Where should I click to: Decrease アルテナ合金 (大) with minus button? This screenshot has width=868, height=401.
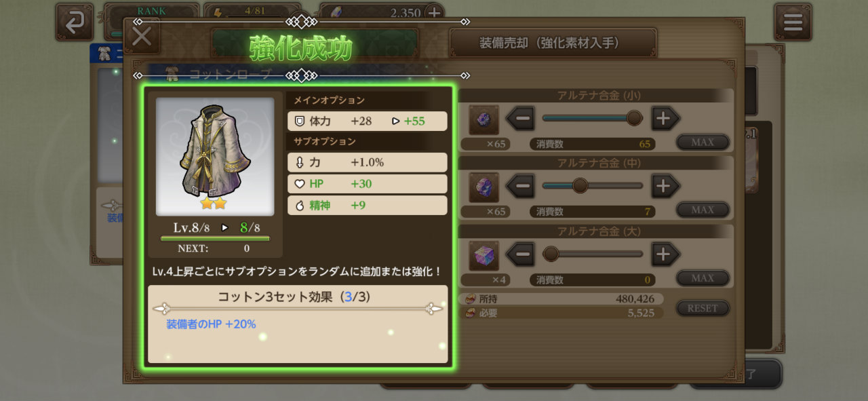520,254
